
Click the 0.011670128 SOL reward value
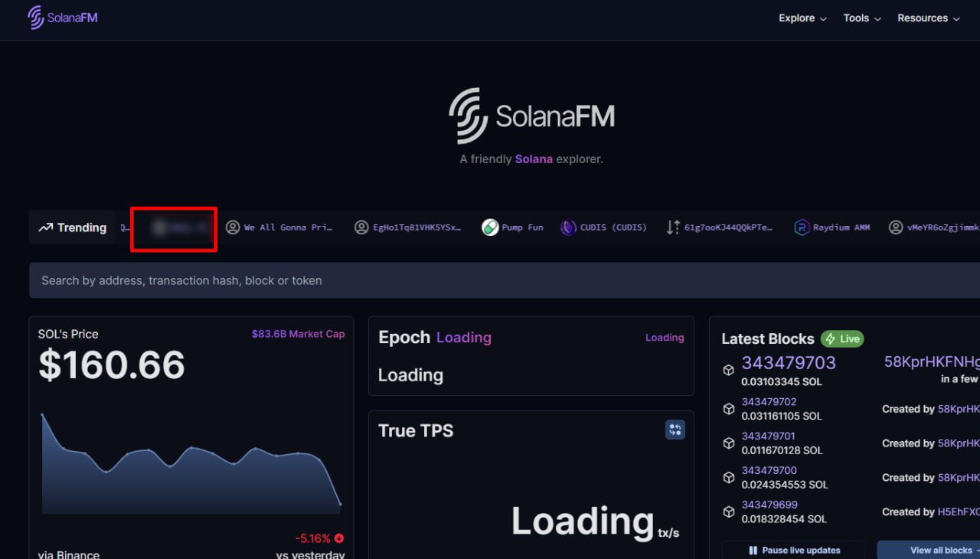pos(782,450)
